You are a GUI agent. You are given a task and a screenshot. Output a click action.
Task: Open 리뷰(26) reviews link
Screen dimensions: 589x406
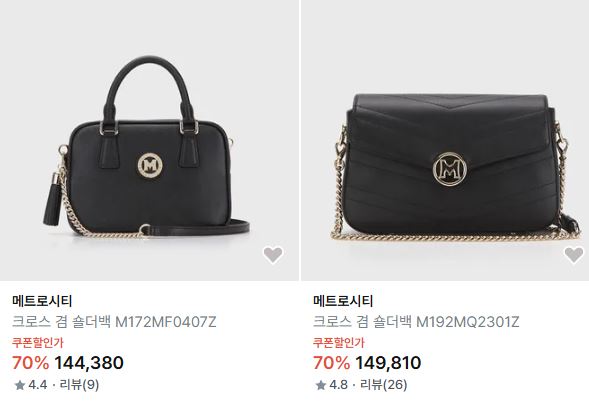click(x=384, y=385)
